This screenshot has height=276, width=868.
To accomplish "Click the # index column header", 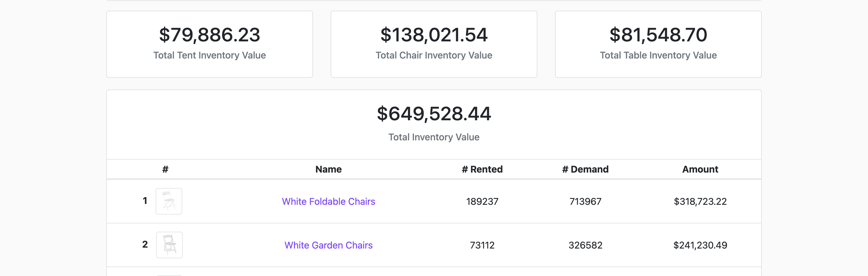I will click(x=165, y=169).
